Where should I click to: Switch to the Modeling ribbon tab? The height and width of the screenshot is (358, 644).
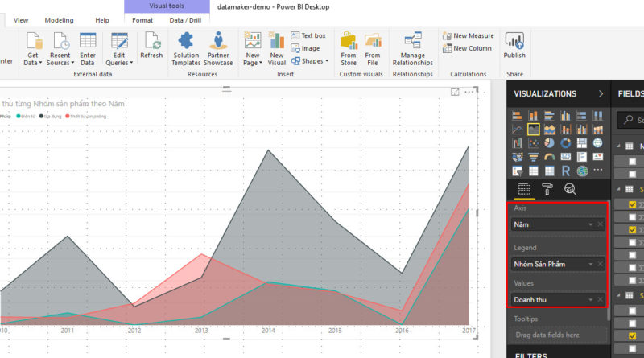[59, 19]
